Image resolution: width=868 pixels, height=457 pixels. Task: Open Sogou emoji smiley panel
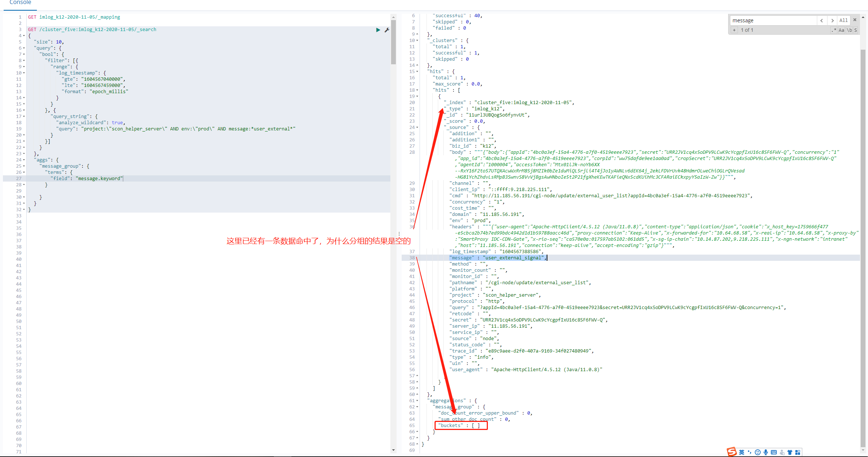[758, 452]
